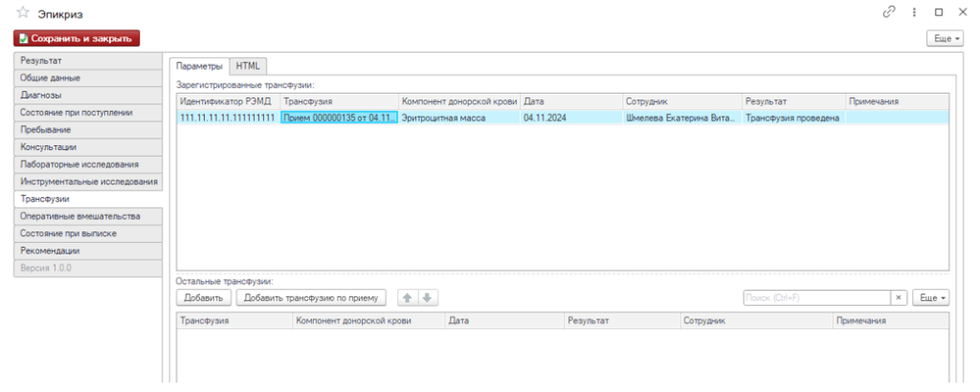Select cell Прием 000000135 от 04.11
The height and width of the screenshot is (392, 980).
pos(340,118)
